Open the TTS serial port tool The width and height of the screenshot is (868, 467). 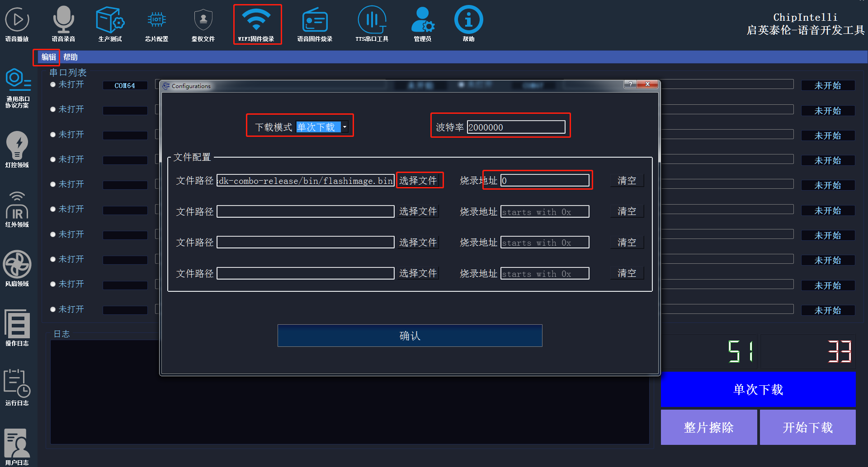pos(372,25)
